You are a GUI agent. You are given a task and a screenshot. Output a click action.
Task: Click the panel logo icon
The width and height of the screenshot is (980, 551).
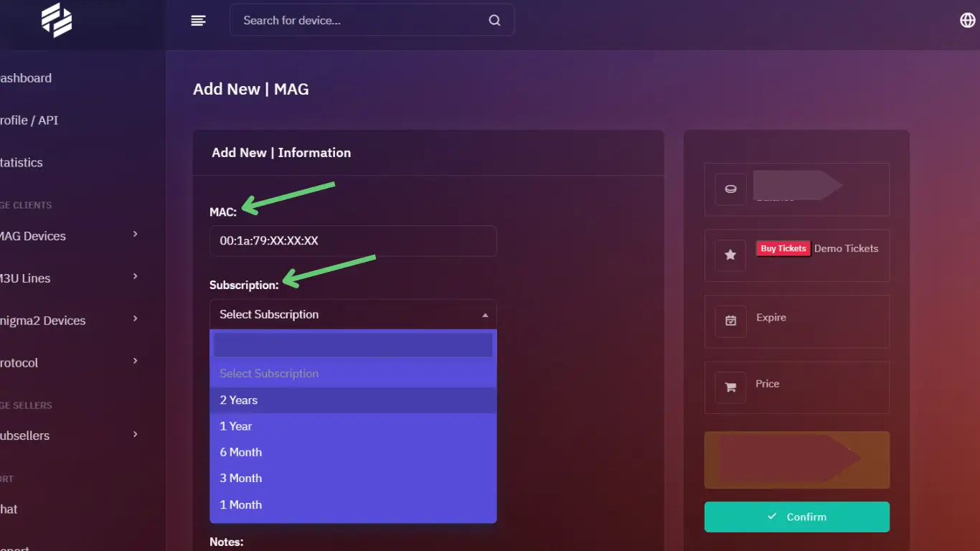click(x=57, y=20)
